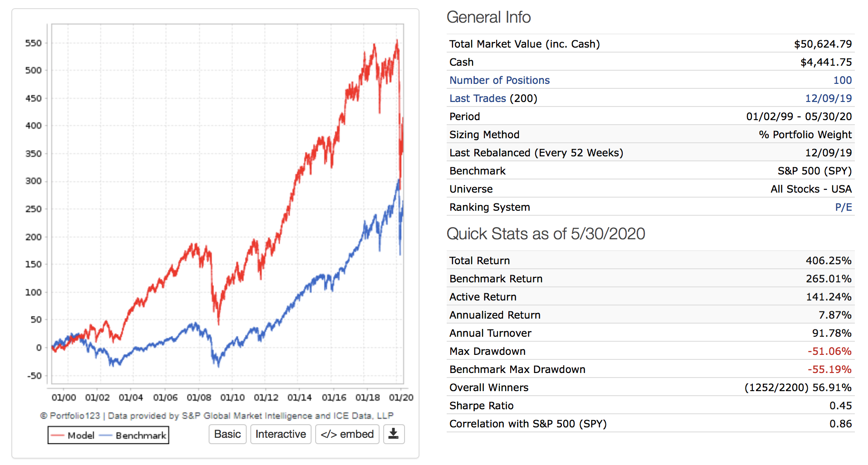Click the 12/09/19 last trades date link
The image size is (868, 465).
[828, 98]
